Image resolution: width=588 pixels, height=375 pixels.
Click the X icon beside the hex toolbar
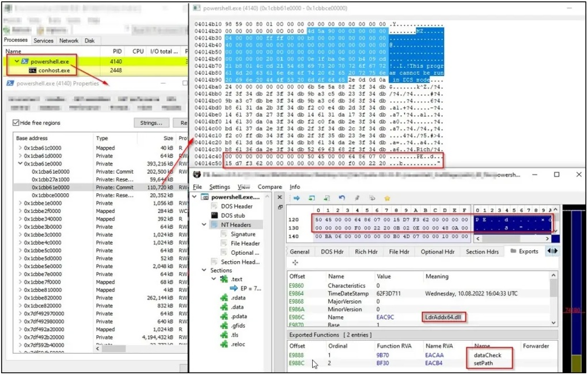[x=280, y=197]
